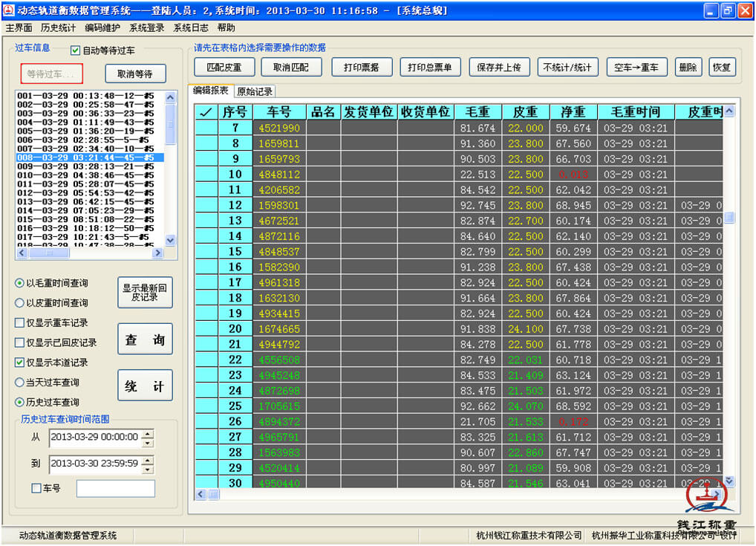Viewport: 756px width, 546px height.
Task: Click the 到 end datetime field
Action: click(x=96, y=464)
